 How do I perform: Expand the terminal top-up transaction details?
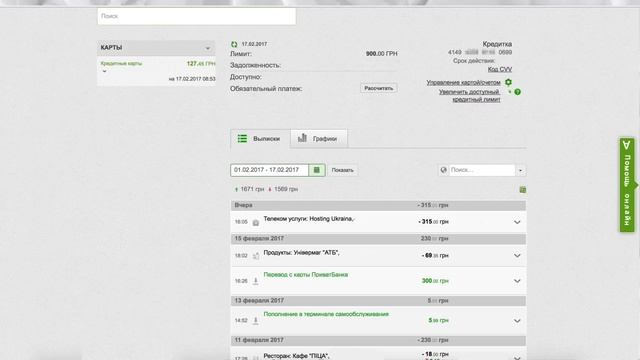517,321
